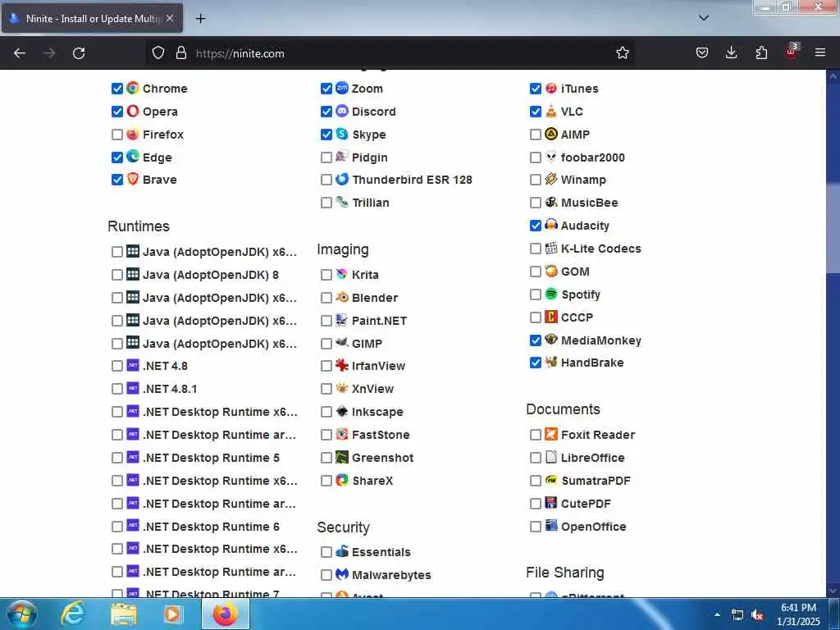
Task: Uncheck the Chrome checkbox
Action: point(116,89)
